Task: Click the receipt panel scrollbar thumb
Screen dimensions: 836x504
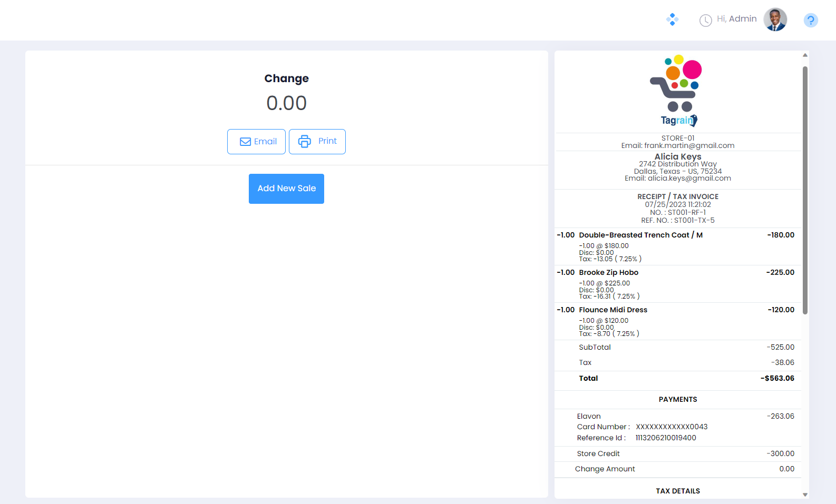Action: coord(805,190)
